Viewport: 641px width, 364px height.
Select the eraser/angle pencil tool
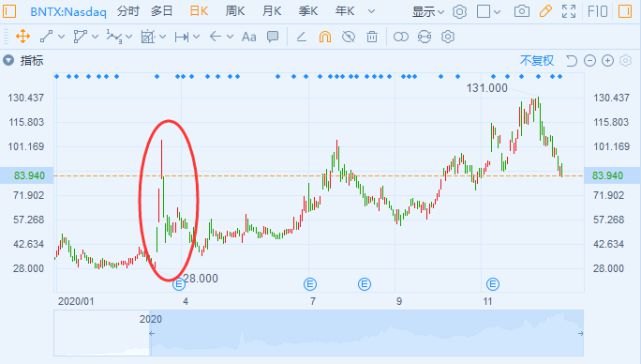point(301,37)
